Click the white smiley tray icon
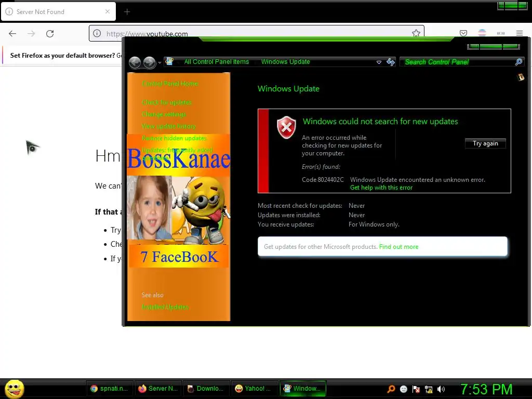 [x=403, y=389]
